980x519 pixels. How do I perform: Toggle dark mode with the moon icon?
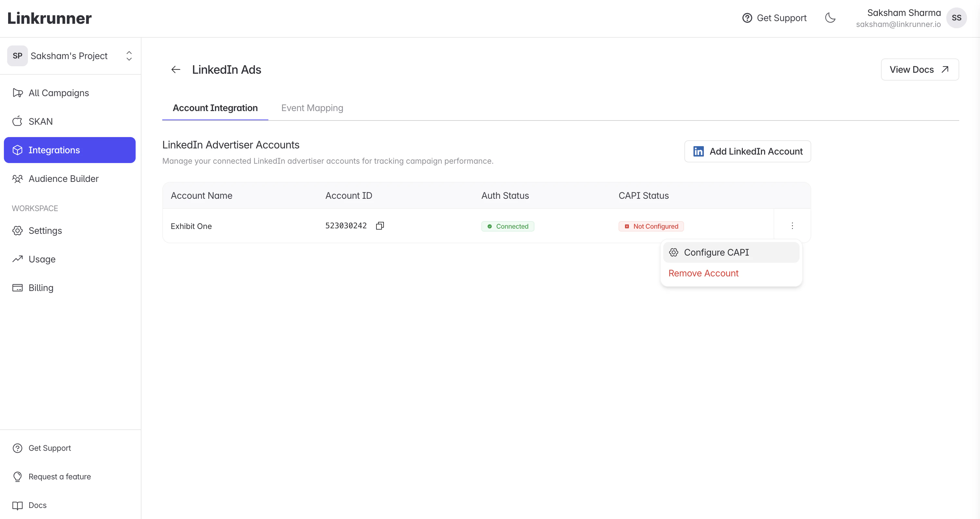(830, 18)
